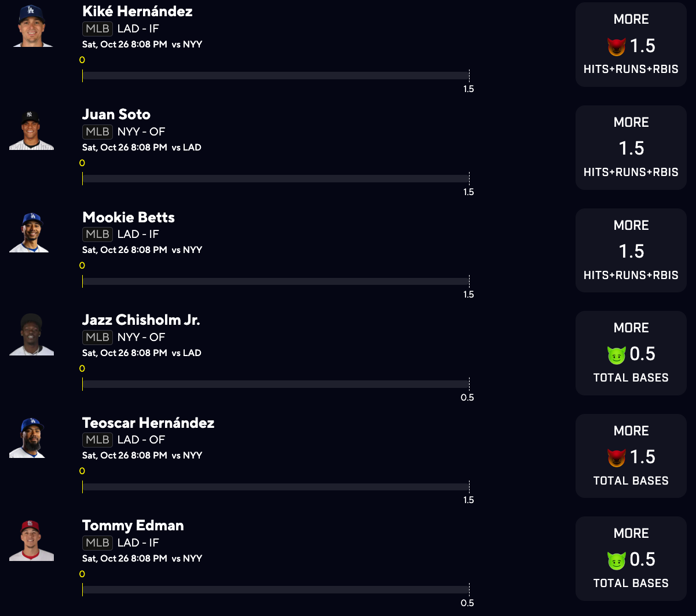Viewport: 696px width, 616px height.
Task: Open Juan Soto's player headshot
Action: [x=32, y=130]
